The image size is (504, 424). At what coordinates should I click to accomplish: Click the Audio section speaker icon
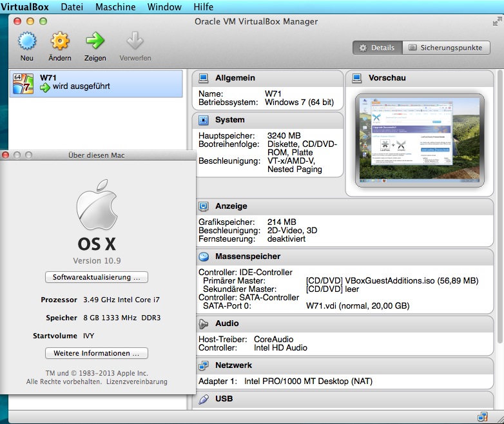point(203,324)
